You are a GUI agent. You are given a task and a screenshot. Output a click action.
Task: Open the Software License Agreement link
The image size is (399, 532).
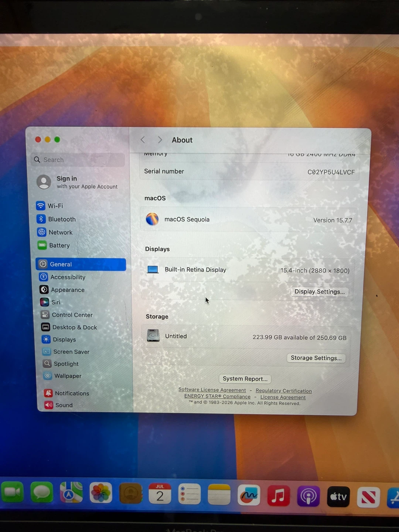[212, 390]
